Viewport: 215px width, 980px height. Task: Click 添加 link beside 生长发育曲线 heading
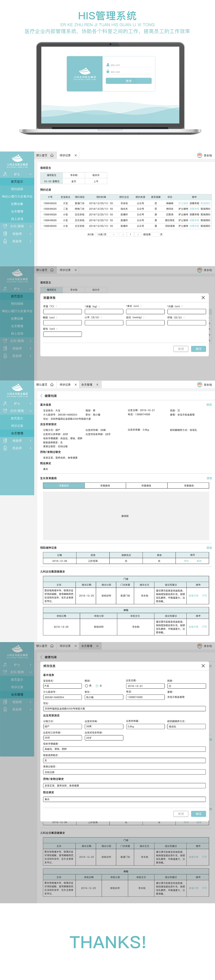point(209,478)
